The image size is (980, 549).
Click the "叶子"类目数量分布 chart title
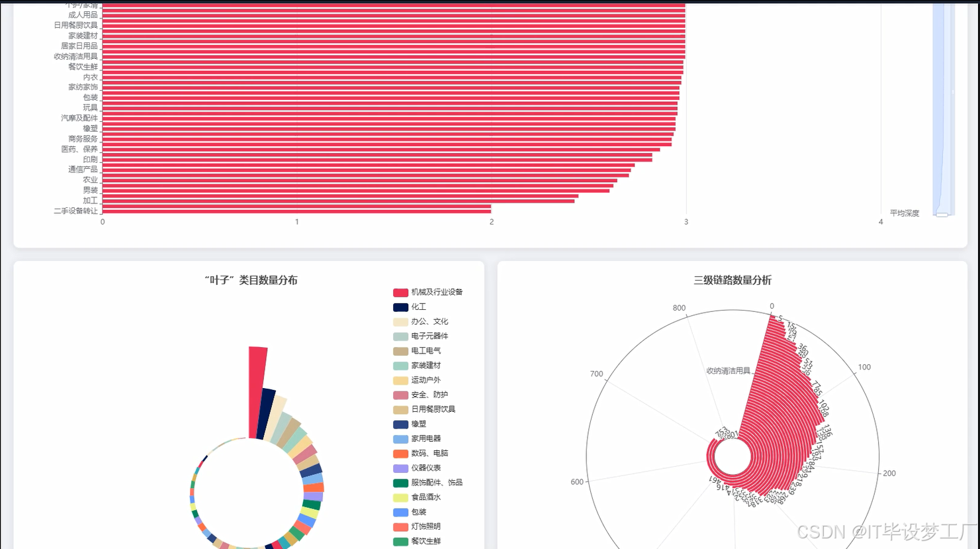coord(251,280)
